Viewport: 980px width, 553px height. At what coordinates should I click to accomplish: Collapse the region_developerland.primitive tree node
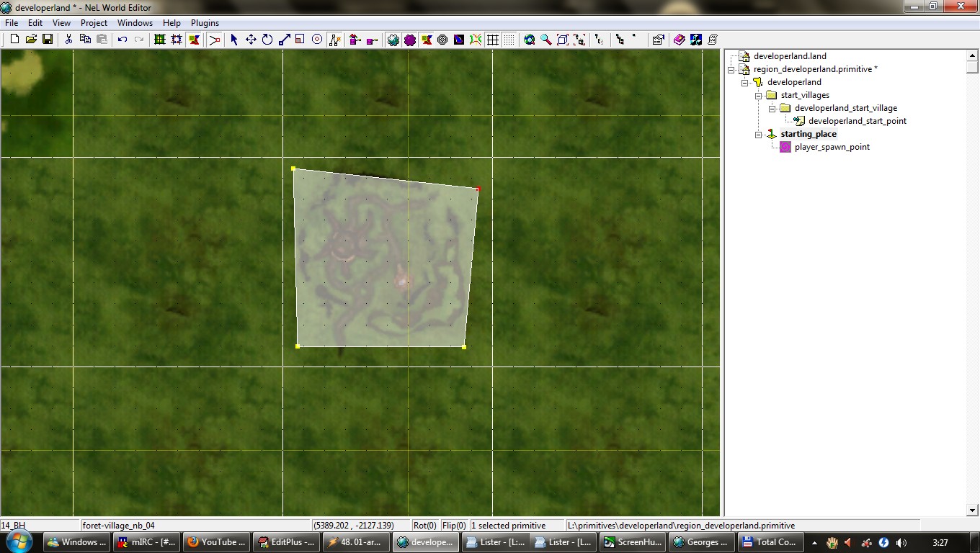(731, 70)
